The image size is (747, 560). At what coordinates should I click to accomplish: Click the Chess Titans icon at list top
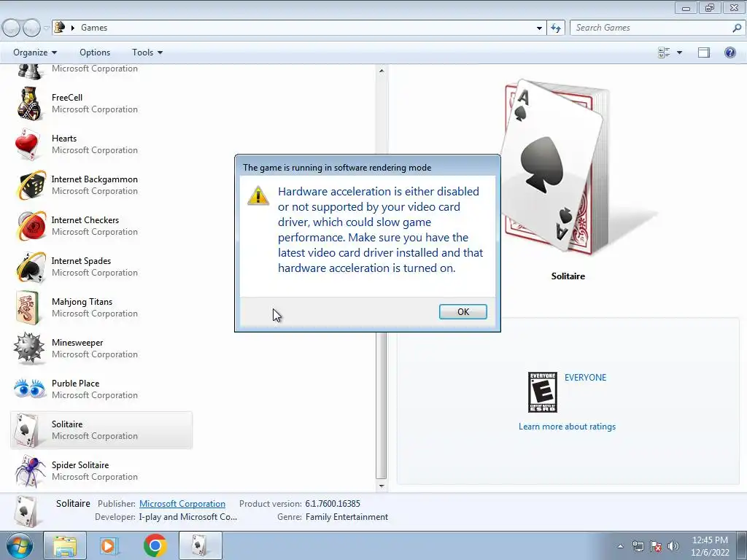click(29, 71)
